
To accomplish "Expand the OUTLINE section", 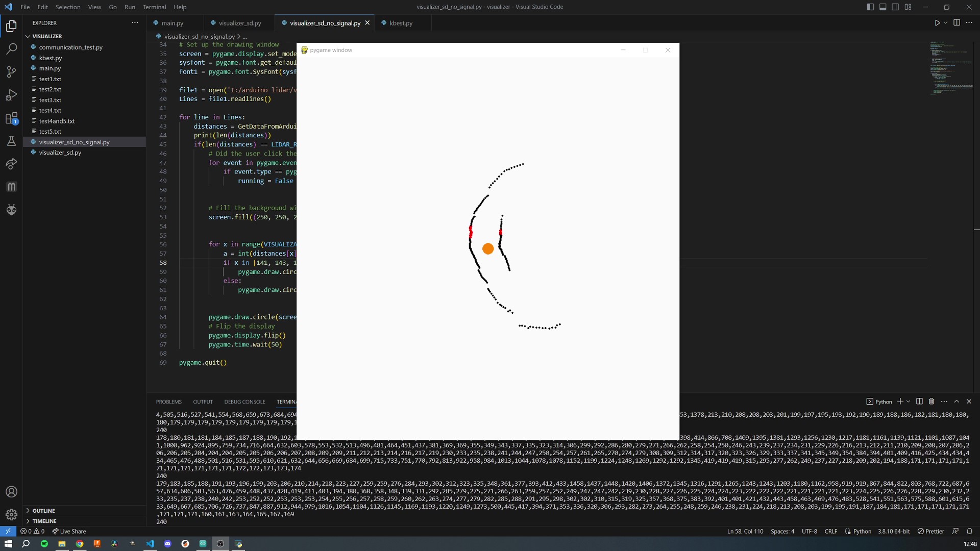I will pyautogui.click(x=43, y=511).
